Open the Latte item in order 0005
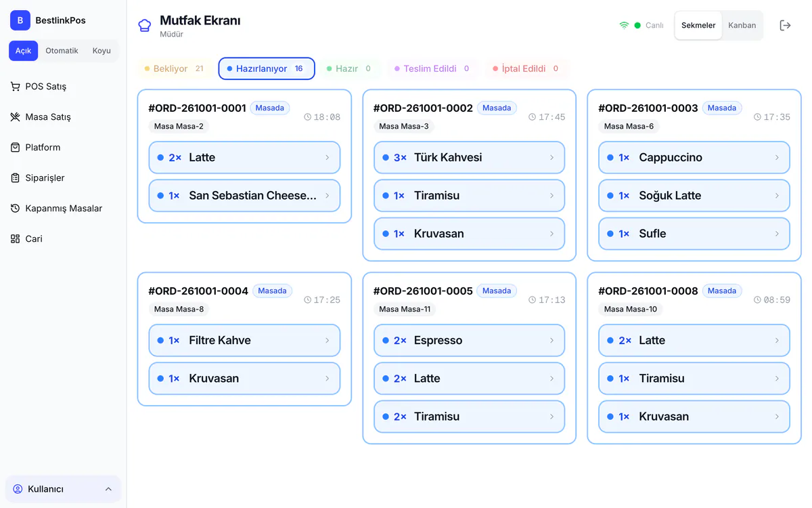The image size is (812, 508). 469,379
